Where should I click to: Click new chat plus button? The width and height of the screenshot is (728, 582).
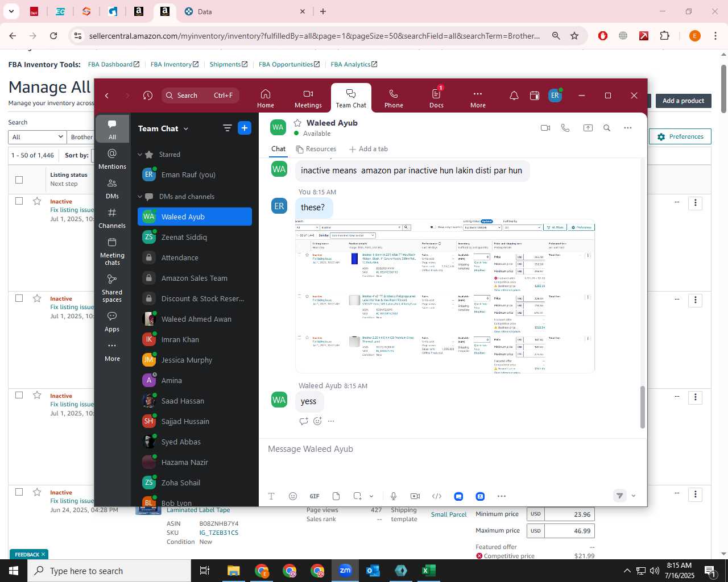click(245, 128)
